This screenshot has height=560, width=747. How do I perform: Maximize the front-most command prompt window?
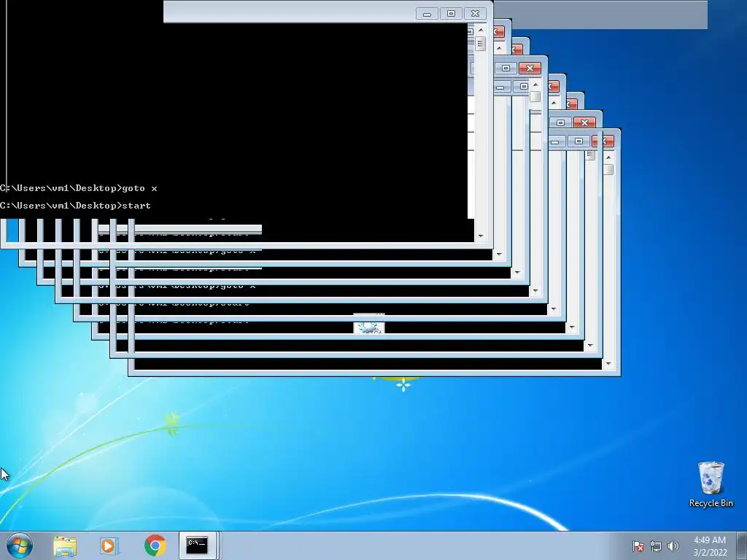click(x=451, y=13)
